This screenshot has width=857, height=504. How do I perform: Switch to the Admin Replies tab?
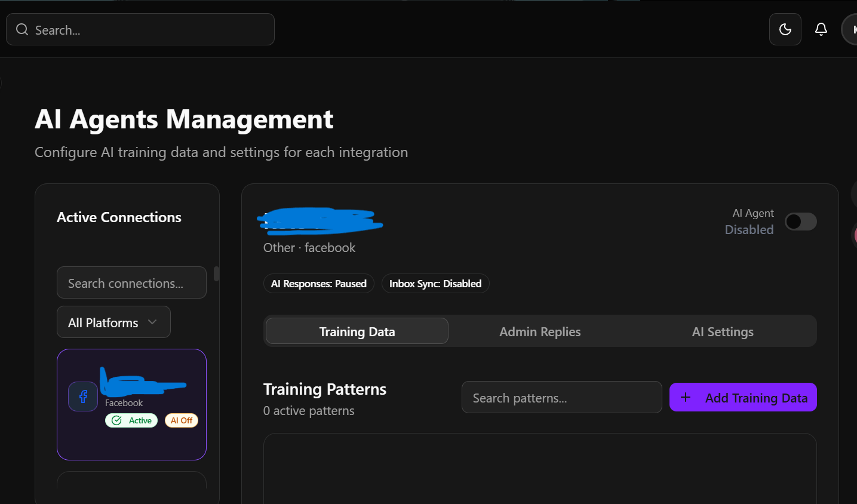click(x=540, y=331)
